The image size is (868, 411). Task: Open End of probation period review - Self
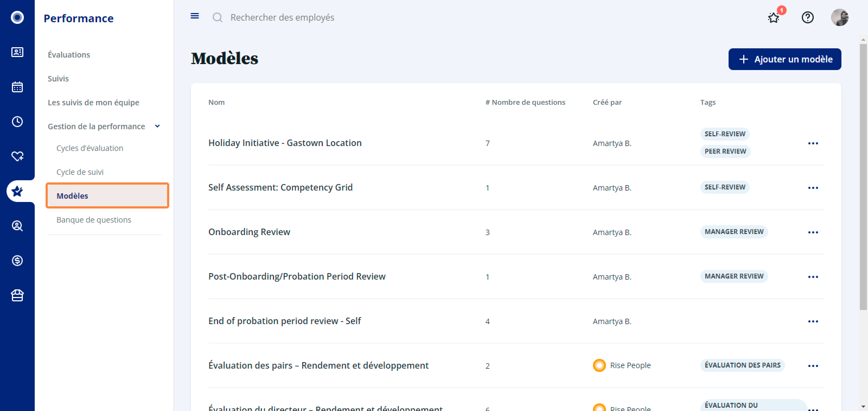coord(284,321)
